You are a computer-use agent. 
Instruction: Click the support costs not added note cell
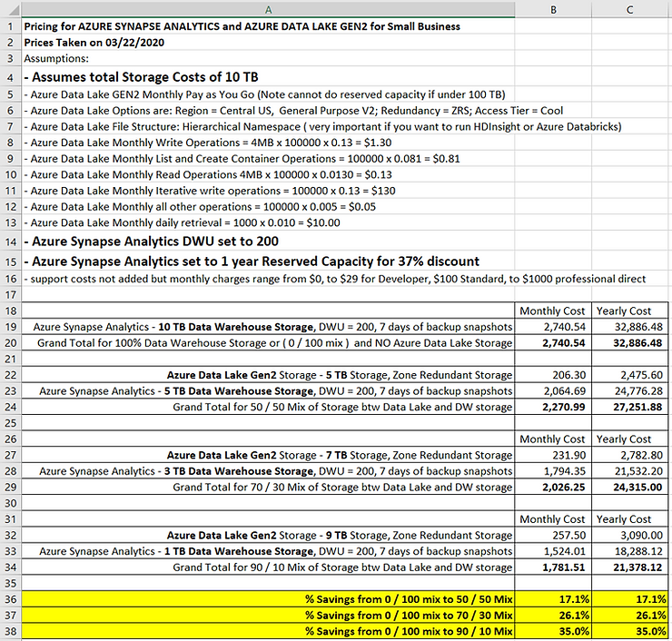[268, 279]
